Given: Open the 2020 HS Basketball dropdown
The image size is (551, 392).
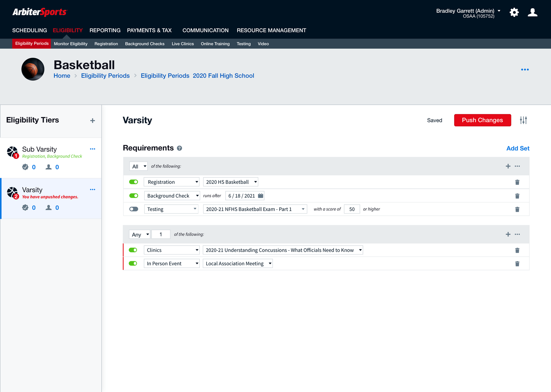Looking at the screenshot, I should click(231, 182).
